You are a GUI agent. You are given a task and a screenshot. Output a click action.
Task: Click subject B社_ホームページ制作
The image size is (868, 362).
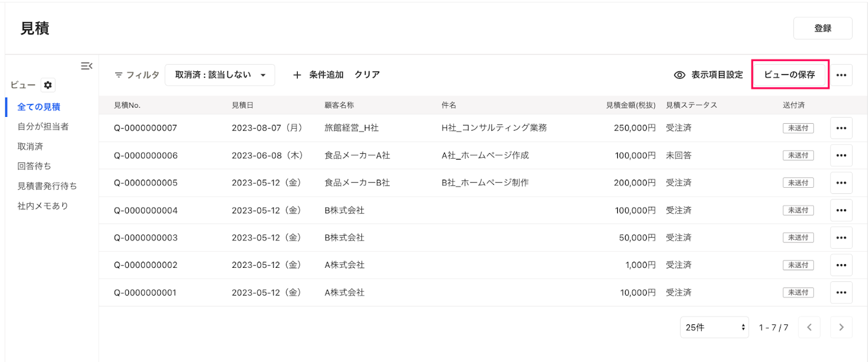pos(485,183)
